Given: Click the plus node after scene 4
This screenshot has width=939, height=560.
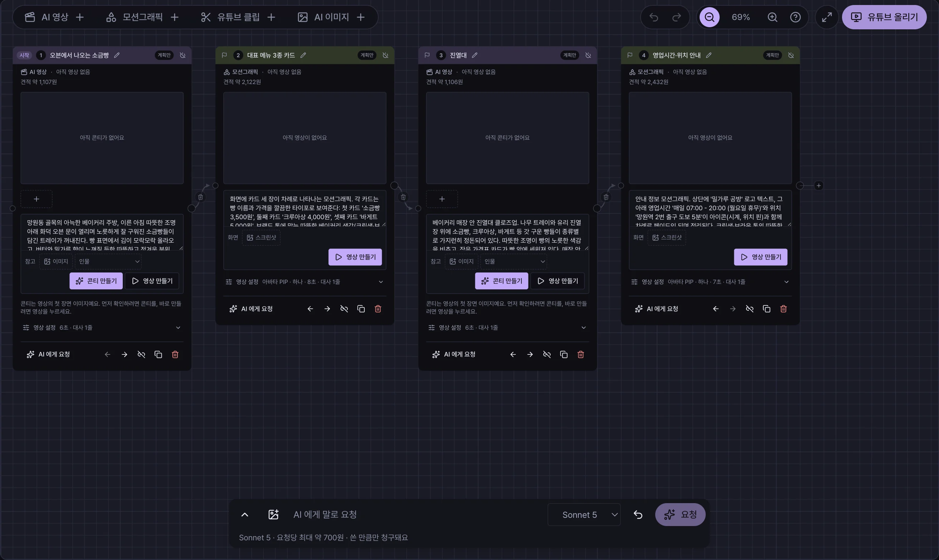Looking at the screenshot, I should click(x=818, y=186).
